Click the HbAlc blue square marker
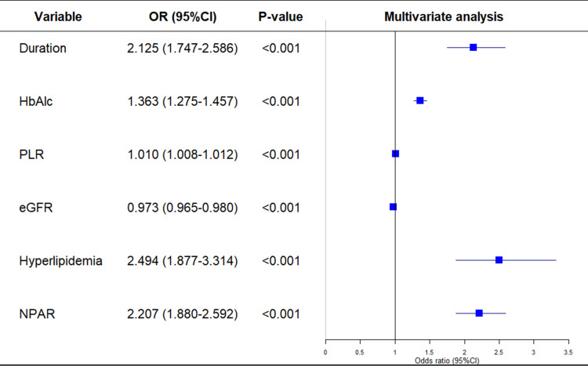This screenshot has height=366, width=588. tap(420, 100)
